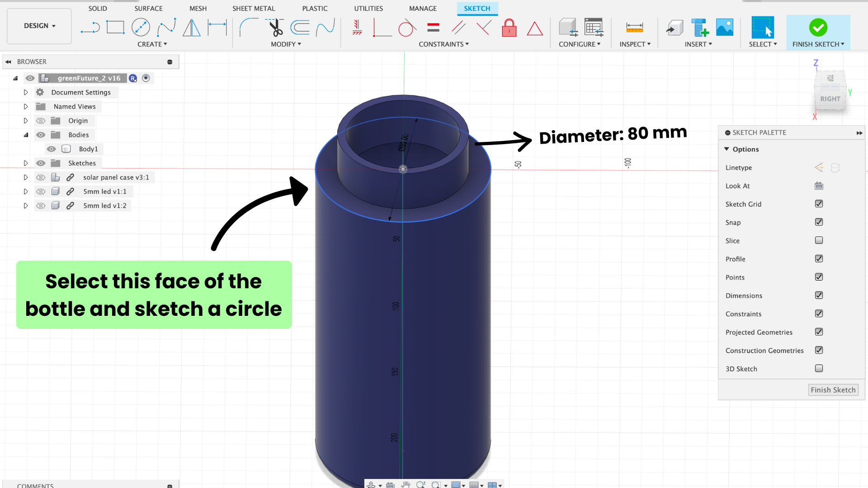Select the Fit Point Spline tool
The height and width of the screenshot is (488, 868).
tap(166, 28)
